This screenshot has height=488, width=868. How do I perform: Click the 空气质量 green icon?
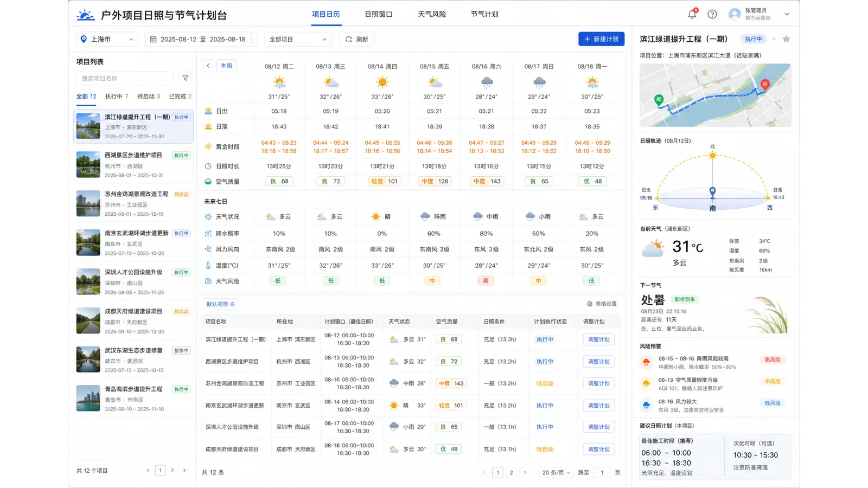(x=208, y=182)
